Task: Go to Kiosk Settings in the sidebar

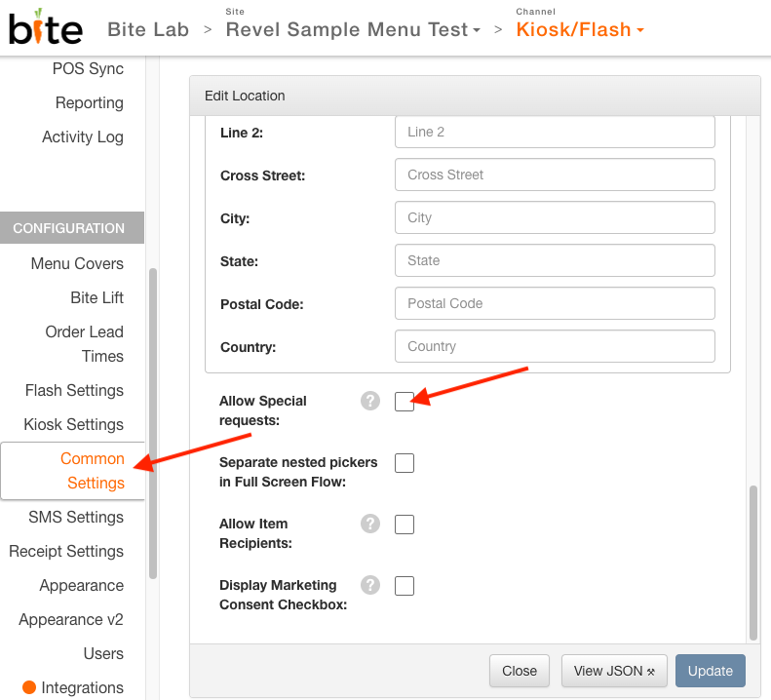Action: [x=74, y=424]
